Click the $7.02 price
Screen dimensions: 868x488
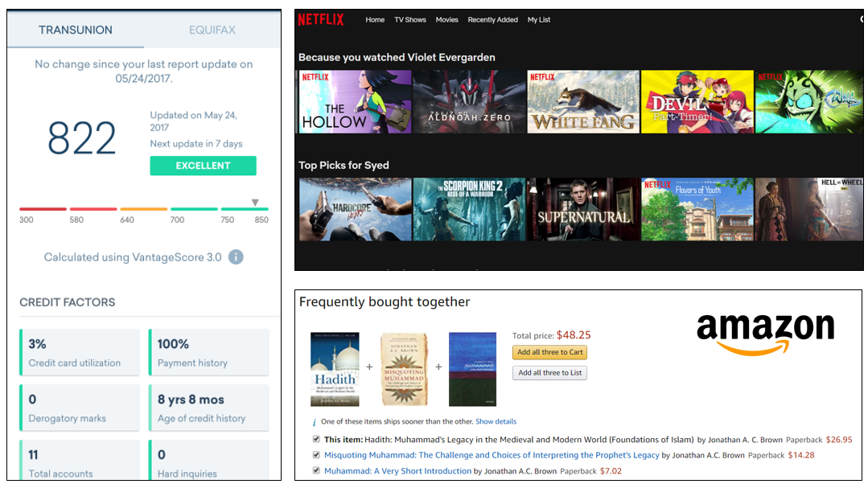pyautogui.click(x=611, y=471)
